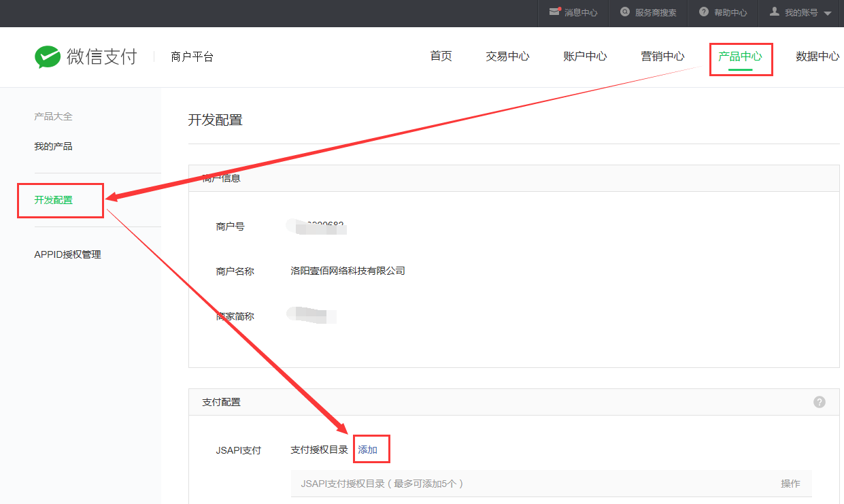Expand the 我的账号 dropdown arrow

827,13
